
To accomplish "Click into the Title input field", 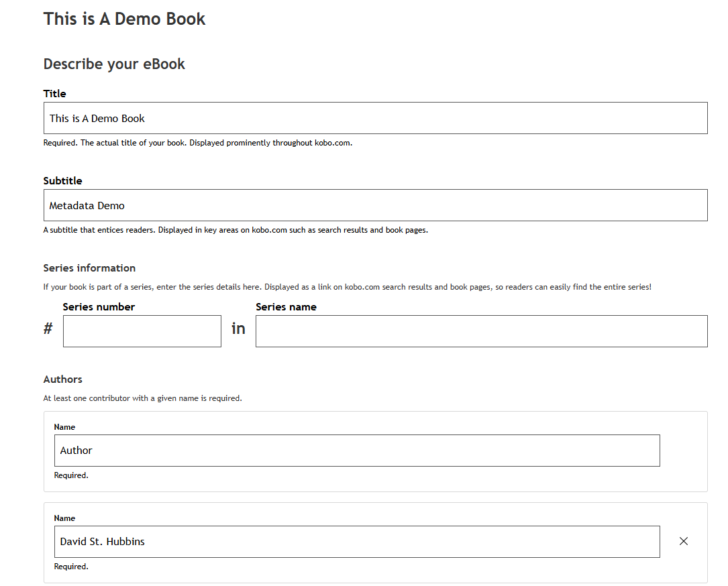I will tap(375, 118).
